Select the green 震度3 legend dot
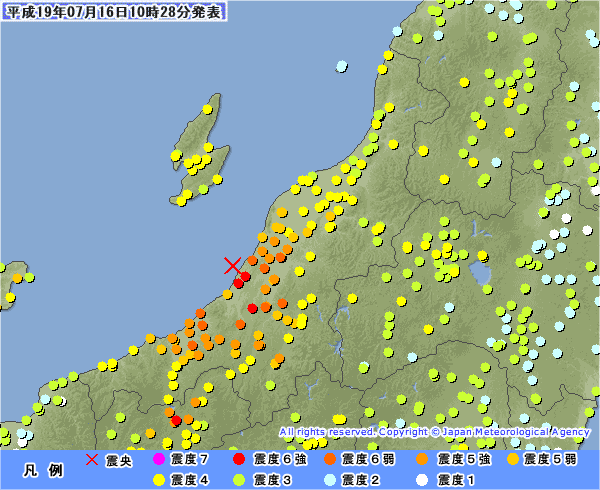Screen dimensions: 600x490 [239, 480]
